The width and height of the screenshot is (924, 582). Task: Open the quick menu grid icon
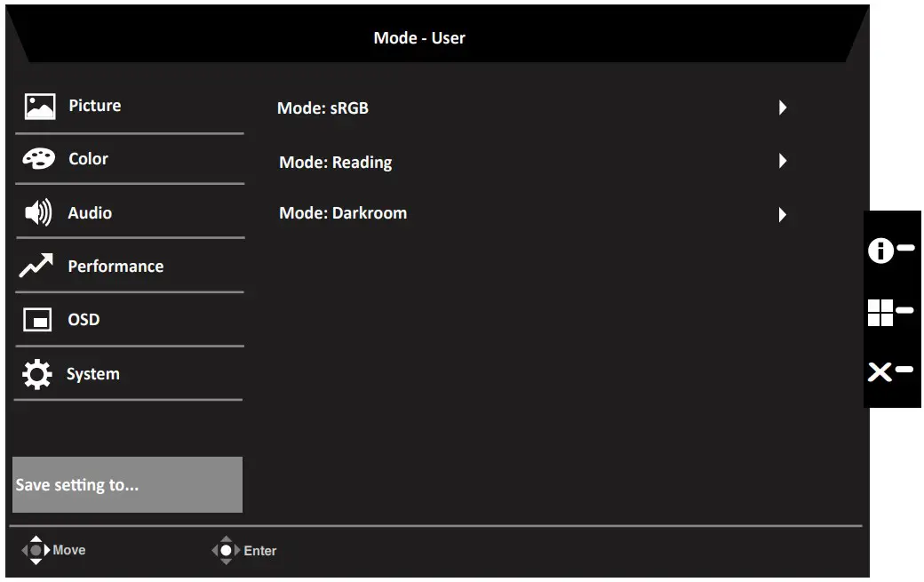coord(883,310)
